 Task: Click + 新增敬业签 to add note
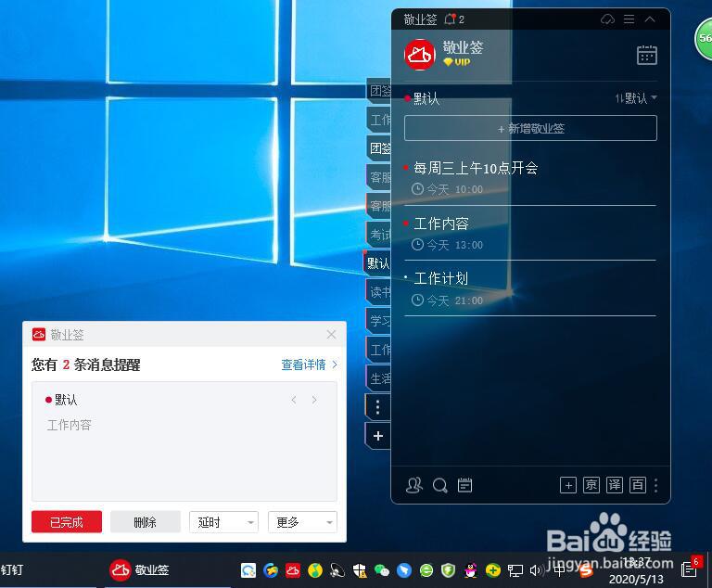[x=530, y=128]
